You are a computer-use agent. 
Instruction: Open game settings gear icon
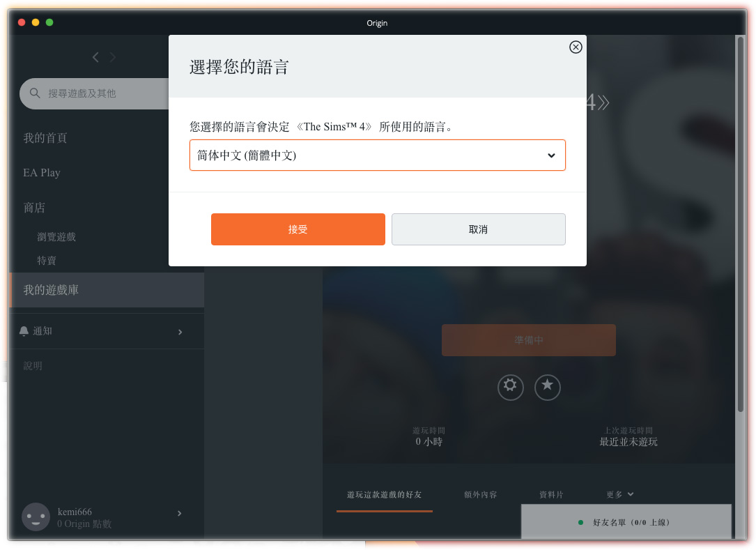point(510,387)
